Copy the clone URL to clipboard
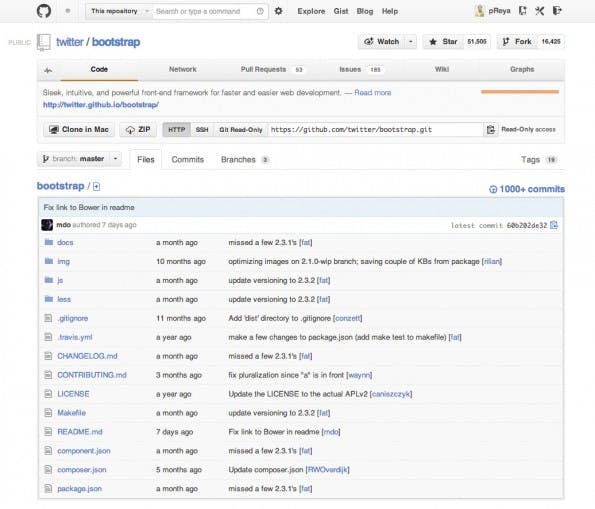Viewport: 595px width, 509px height. (x=491, y=129)
